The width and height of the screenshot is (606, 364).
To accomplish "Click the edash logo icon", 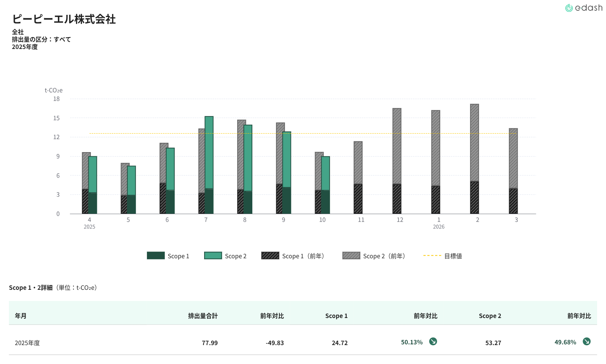I will [x=569, y=8].
